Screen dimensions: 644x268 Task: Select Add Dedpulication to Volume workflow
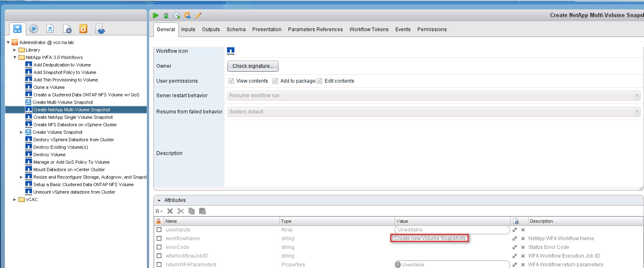[62, 65]
